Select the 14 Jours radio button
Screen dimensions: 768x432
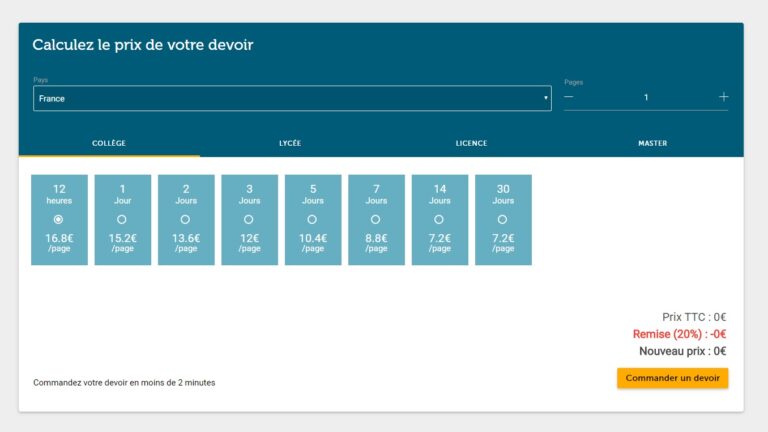pyautogui.click(x=439, y=219)
